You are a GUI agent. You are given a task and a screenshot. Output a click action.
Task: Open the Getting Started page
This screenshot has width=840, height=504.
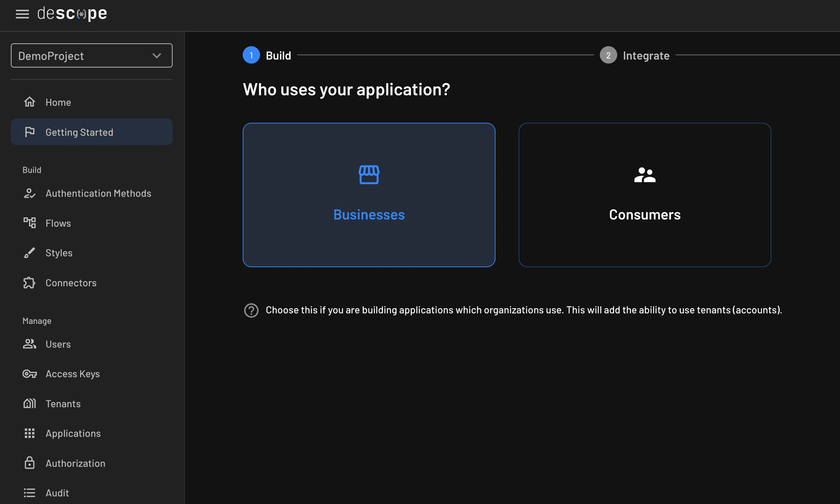[79, 132]
